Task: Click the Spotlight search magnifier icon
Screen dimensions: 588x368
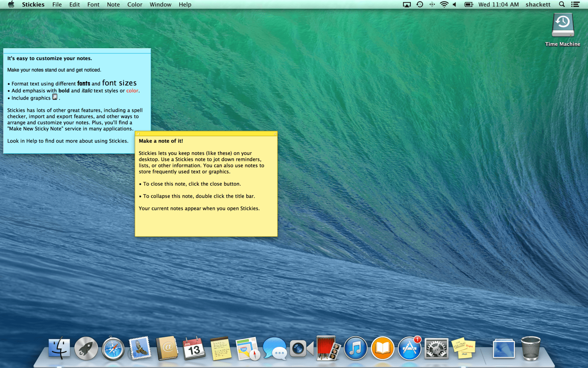Action: (x=562, y=5)
